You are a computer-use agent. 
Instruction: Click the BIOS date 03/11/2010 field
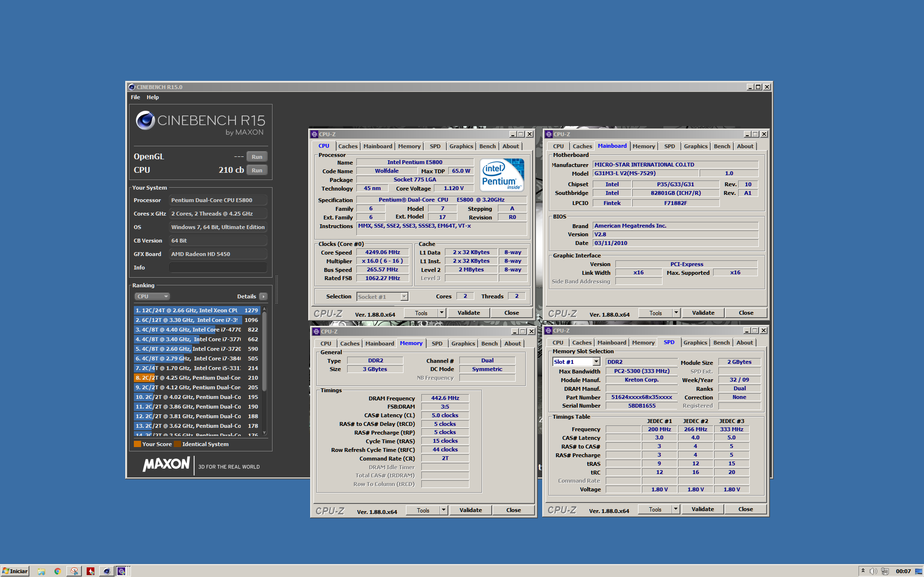(x=676, y=243)
